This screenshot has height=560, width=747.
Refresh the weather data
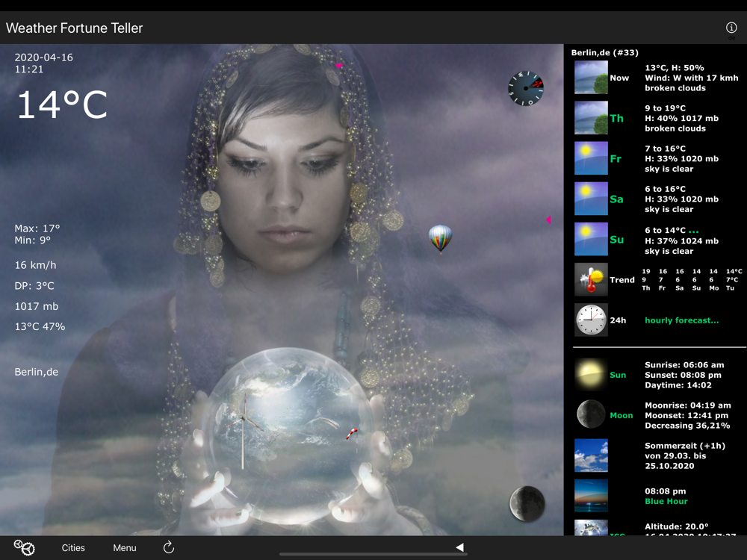[x=169, y=547]
